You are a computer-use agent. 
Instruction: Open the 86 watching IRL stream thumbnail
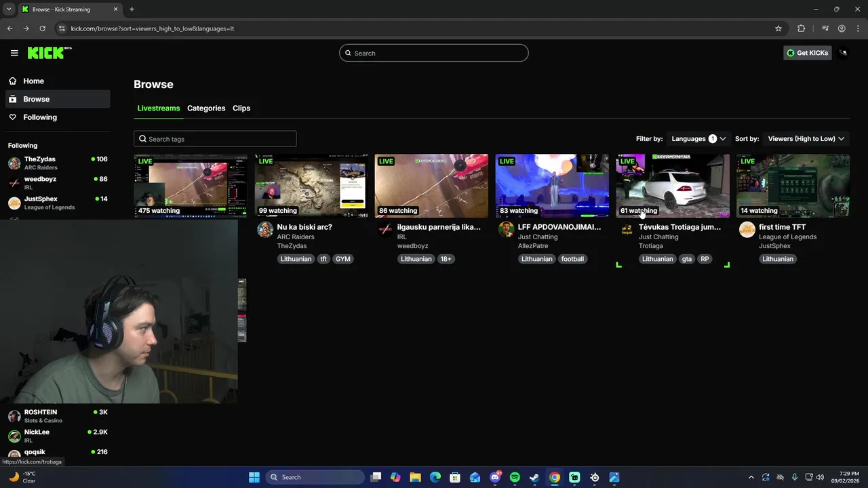(431, 186)
